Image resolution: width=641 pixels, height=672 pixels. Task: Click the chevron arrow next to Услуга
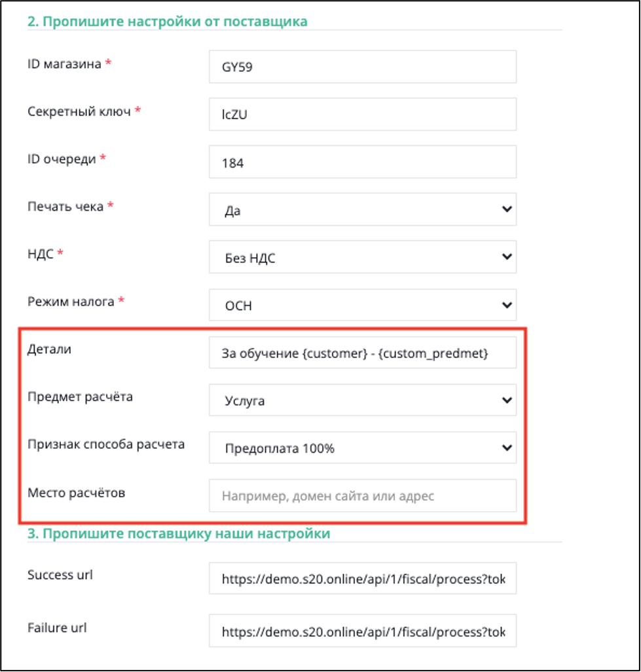[507, 400]
